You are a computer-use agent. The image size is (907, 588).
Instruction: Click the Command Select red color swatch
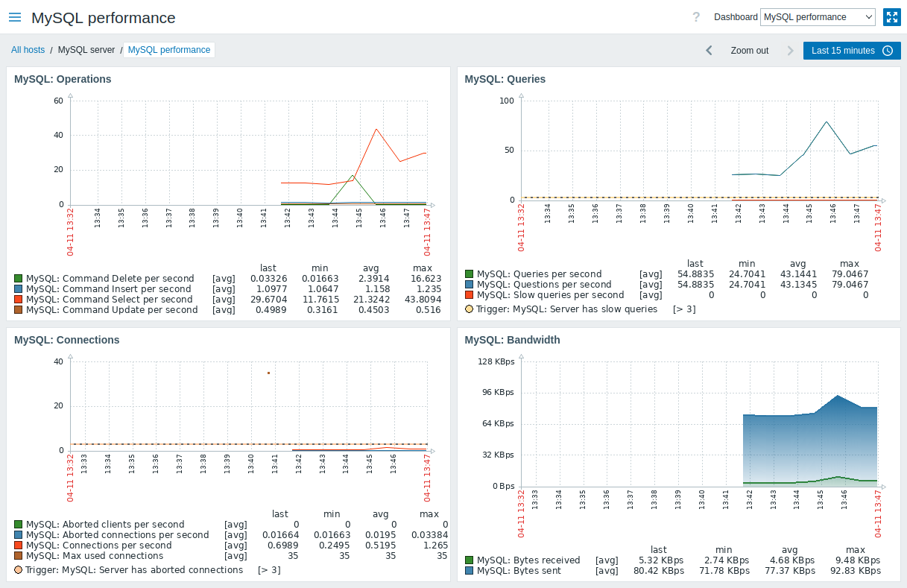(x=19, y=300)
